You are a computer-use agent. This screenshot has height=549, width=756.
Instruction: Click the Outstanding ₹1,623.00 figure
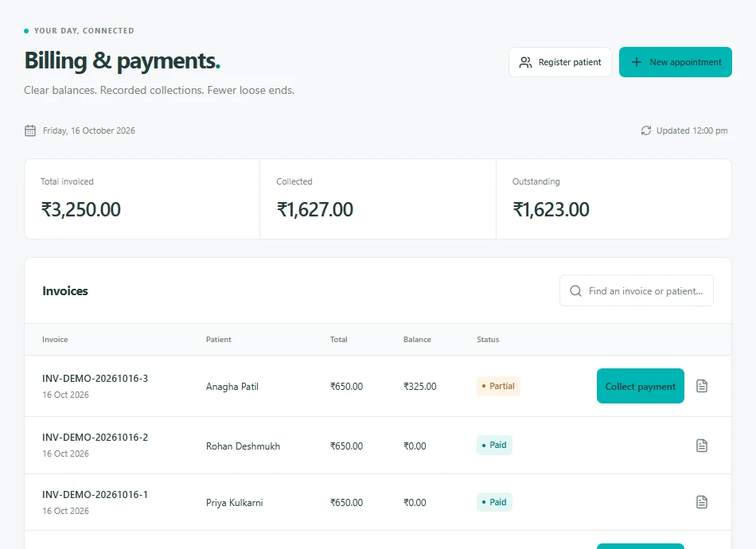[551, 210]
